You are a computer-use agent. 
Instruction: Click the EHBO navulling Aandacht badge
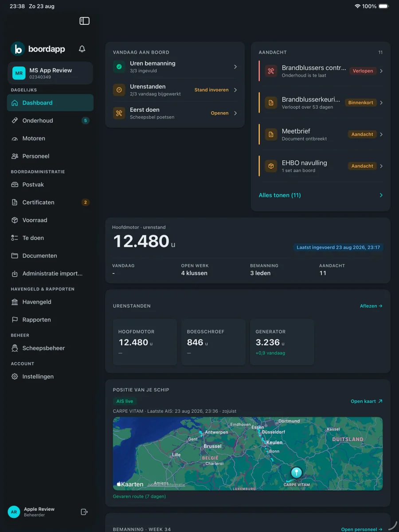[x=362, y=166]
